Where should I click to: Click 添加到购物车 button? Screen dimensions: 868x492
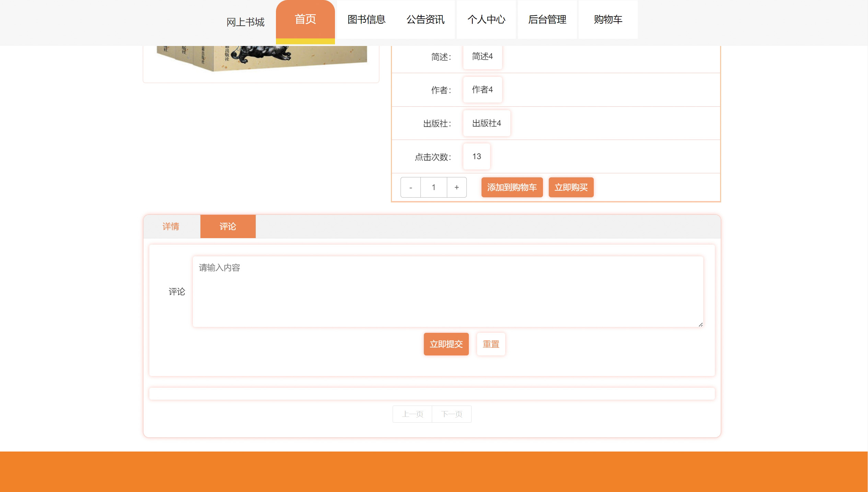point(512,187)
